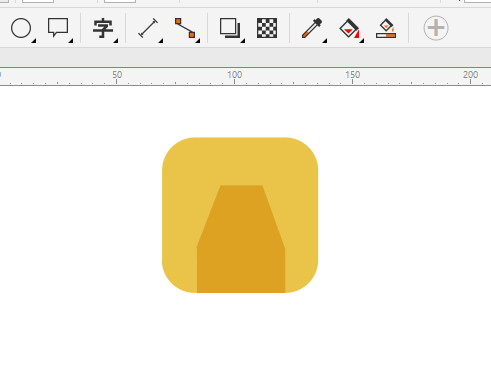Select the Text tool
This screenshot has height=366, width=491.
click(x=103, y=28)
